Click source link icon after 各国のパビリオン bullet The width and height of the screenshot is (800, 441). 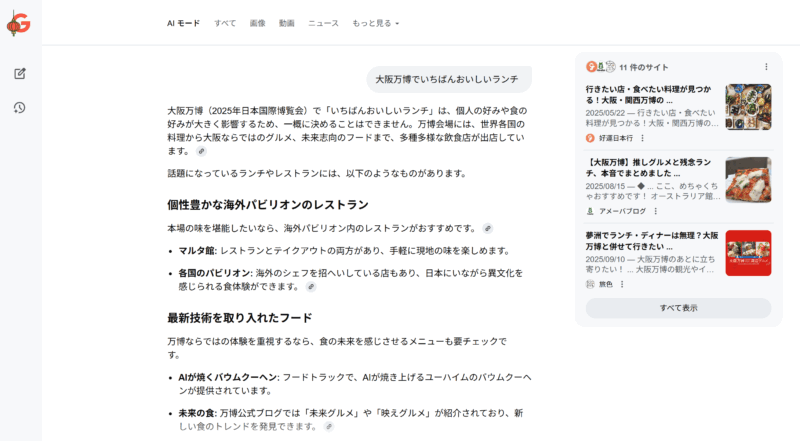[311, 287]
